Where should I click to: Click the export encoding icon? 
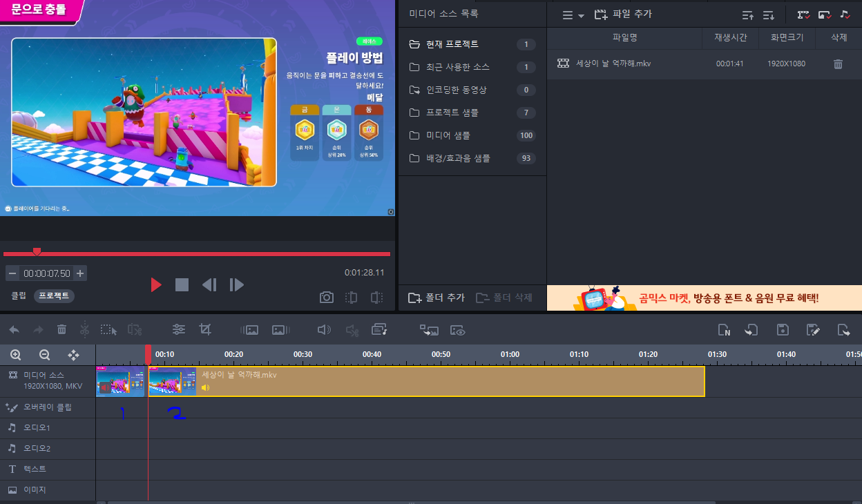tap(844, 330)
